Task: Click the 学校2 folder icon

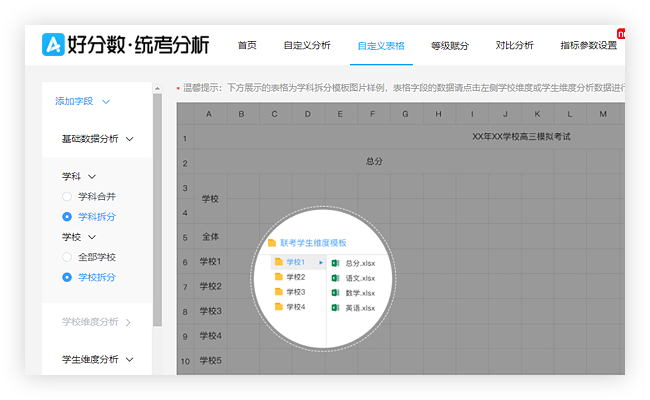Action: point(279,277)
